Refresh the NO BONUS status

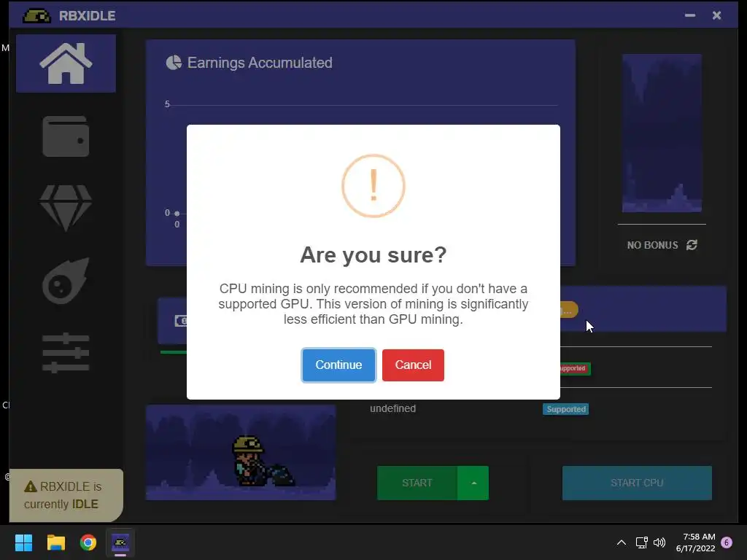[692, 245]
